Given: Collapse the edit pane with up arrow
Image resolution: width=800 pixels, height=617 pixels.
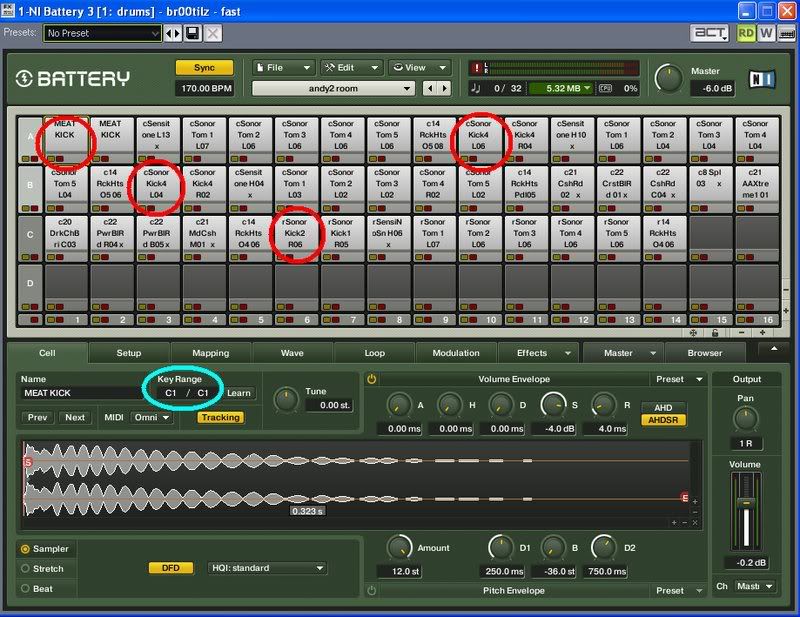Looking at the screenshot, I should [774, 349].
